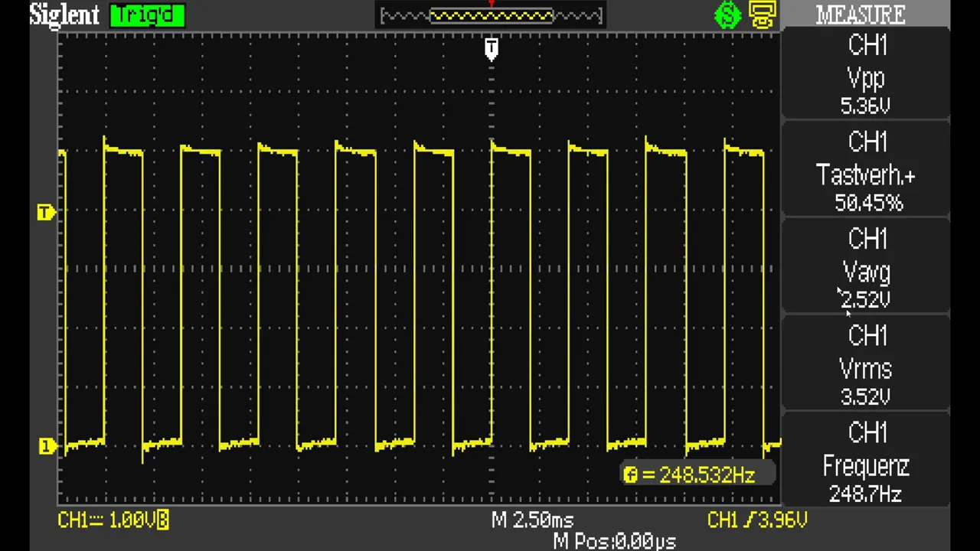Click the white T trigger position marker at top

pyautogui.click(x=492, y=50)
